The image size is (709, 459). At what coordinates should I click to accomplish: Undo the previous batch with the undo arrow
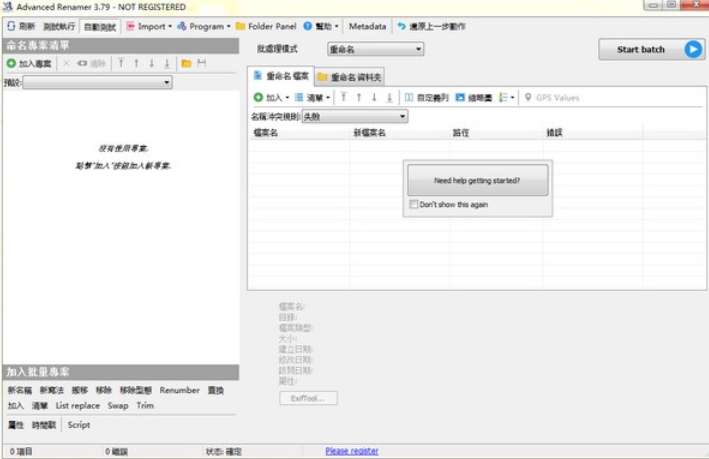(401, 26)
